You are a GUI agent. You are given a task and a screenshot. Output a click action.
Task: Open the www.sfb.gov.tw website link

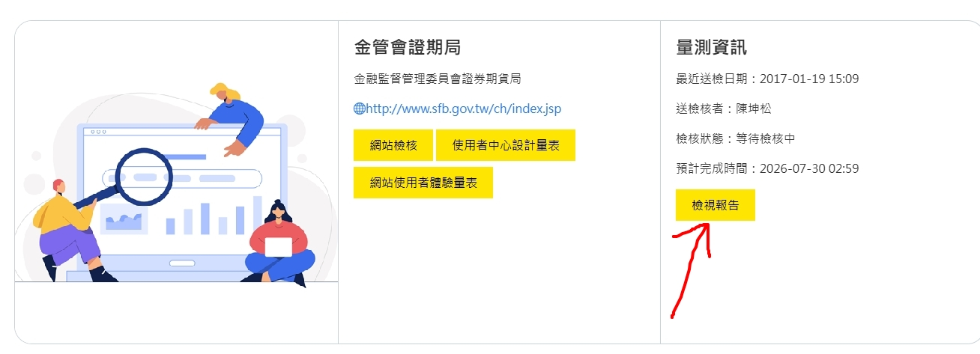[x=463, y=109]
